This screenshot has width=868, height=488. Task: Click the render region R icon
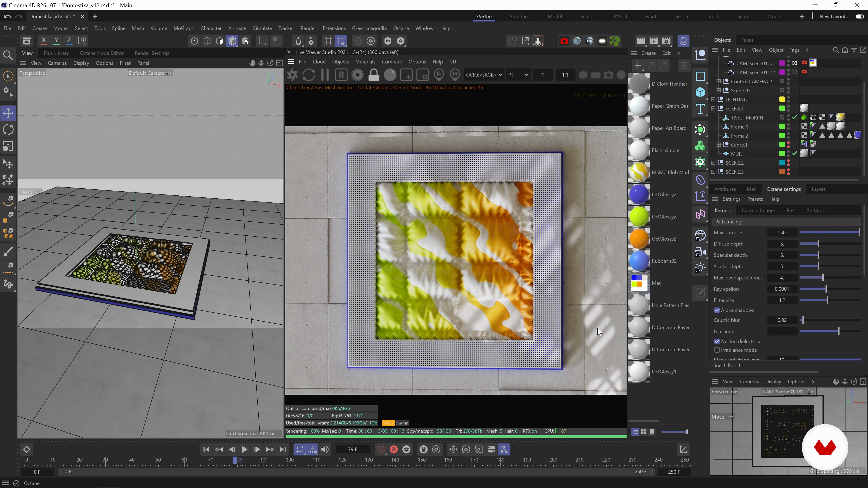click(341, 75)
